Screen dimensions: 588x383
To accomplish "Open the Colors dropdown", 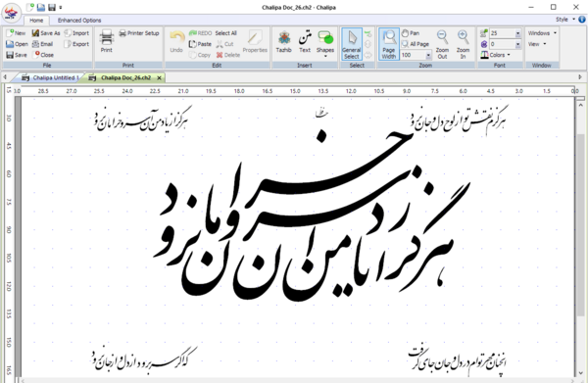I will [495, 55].
